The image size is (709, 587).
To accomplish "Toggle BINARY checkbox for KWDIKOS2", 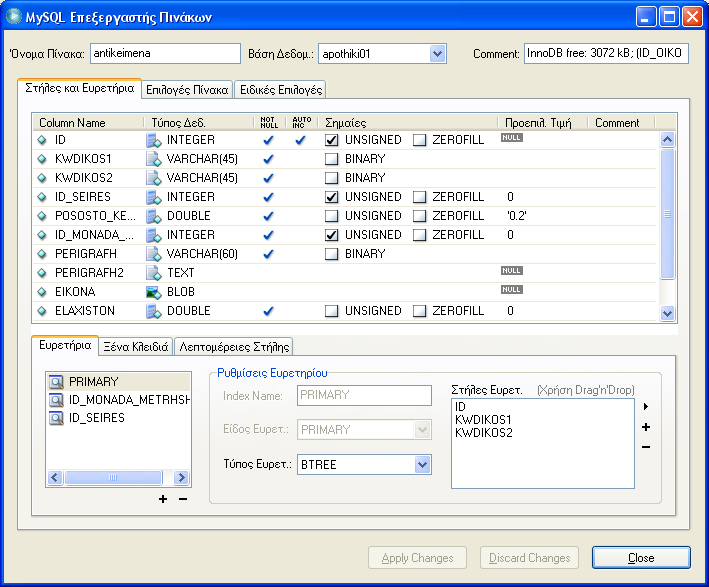I will click(x=331, y=178).
